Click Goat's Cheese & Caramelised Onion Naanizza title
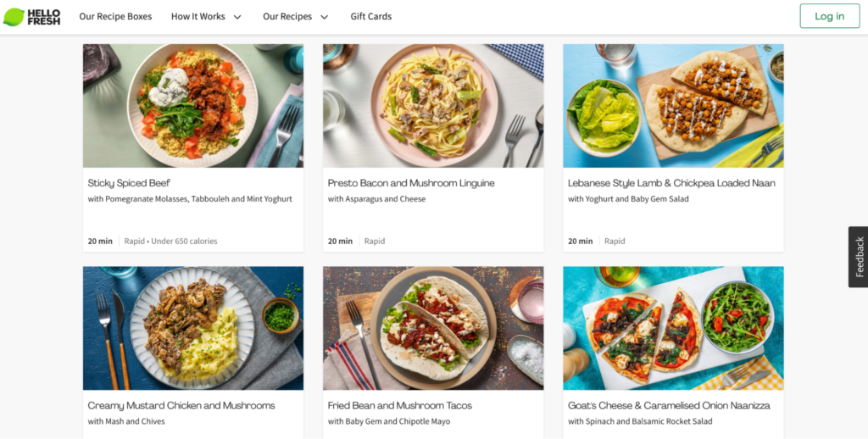This screenshot has width=868, height=439. [669, 406]
